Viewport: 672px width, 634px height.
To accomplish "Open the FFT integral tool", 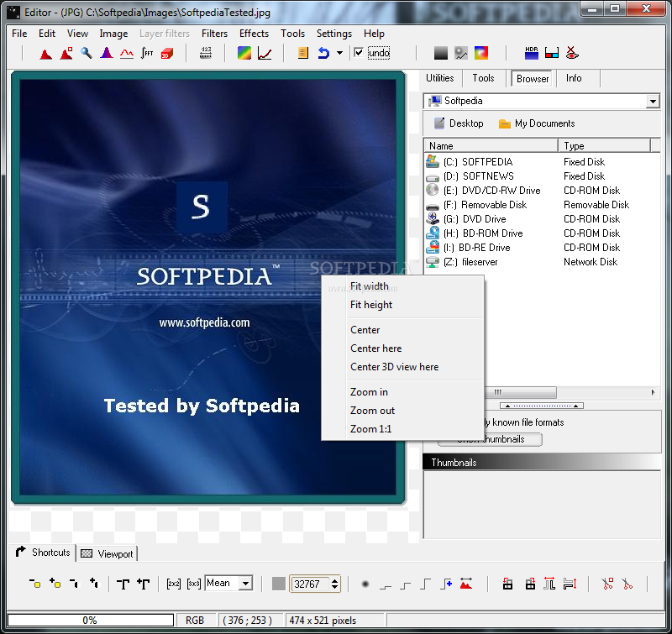I will (x=147, y=54).
